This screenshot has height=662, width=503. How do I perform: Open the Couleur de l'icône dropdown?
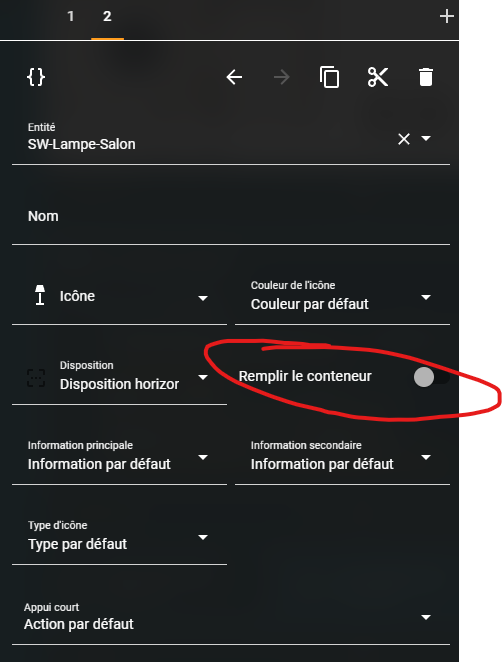point(342,297)
